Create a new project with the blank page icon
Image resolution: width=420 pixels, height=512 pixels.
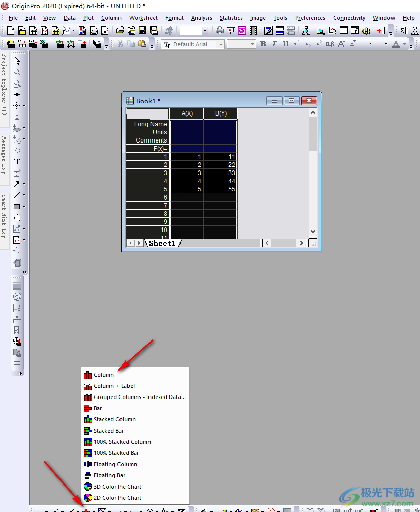(x=11, y=31)
